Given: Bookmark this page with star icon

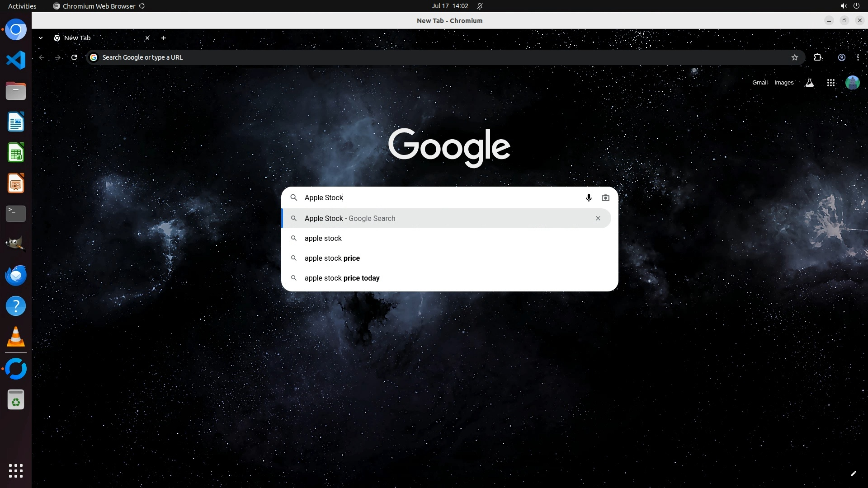Looking at the screenshot, I should click(x=795, y=57).
